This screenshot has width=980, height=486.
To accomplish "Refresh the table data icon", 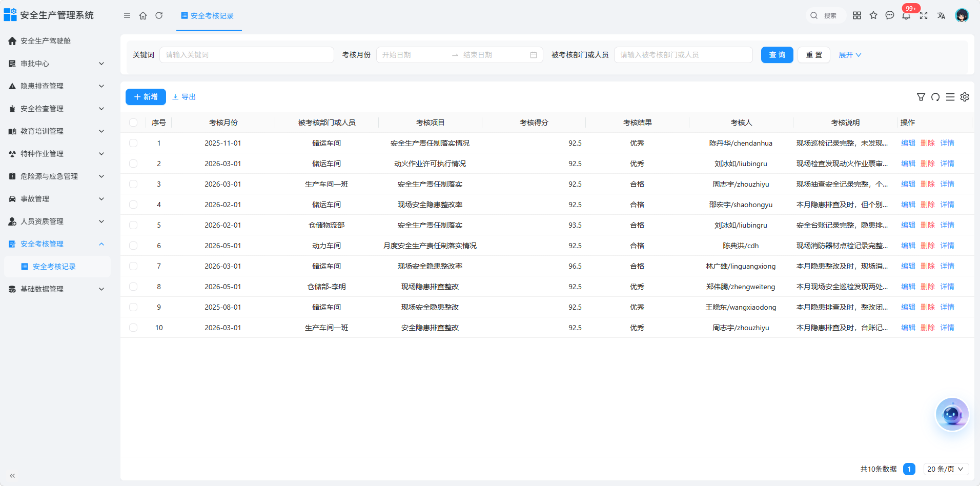I will pyautogui.click(x=935, y=97).
